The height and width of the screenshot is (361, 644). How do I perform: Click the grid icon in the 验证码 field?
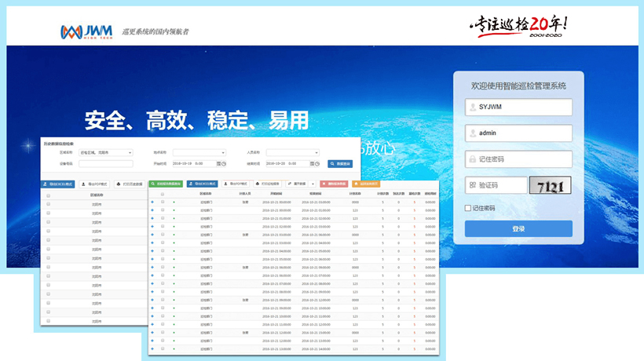coord(472,185)
